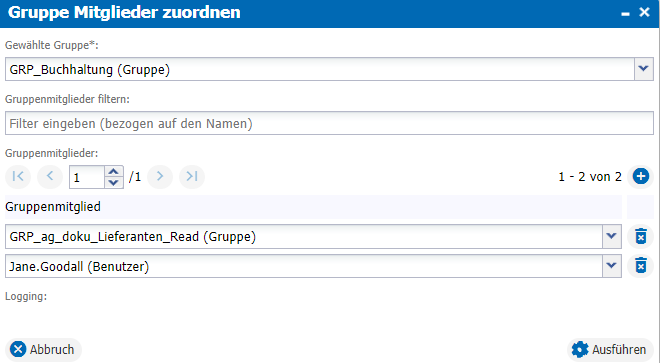Expand dropdown for Jane.Goodall member
Viewport: 660px width, 363px height.
tap(612, 266)
